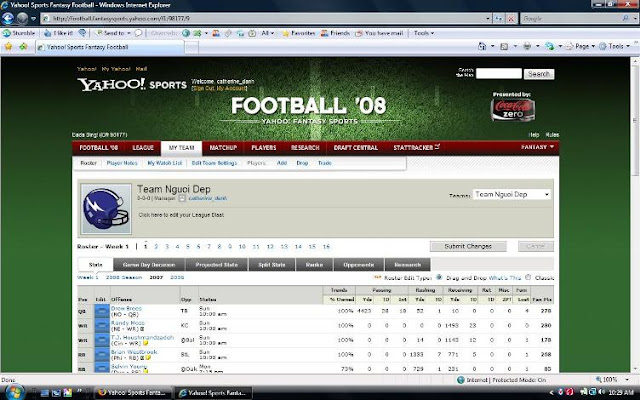Go to roster week 16
The height and width of the screenshot is (400, 640).
click(326, 247)
